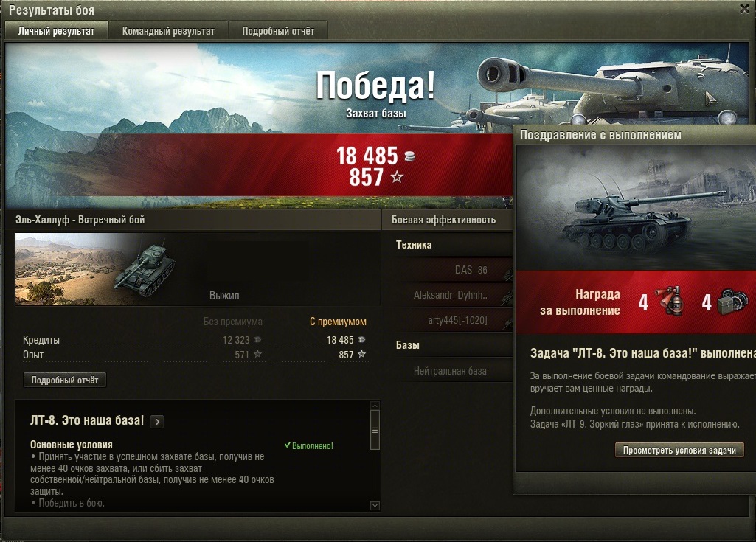Expand the ЛТ-8 mission arrow button
Screen dimensions: 756x542
pyautogui.click(x=156, y=422)
